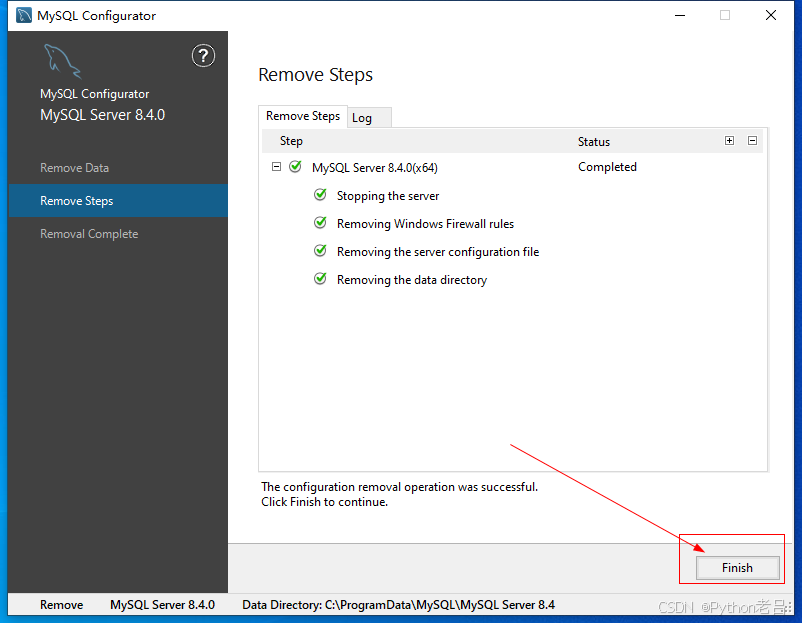Click check icon next to Removing the server configuration file
The image size is (802, 623).
[x=320, y=251]
